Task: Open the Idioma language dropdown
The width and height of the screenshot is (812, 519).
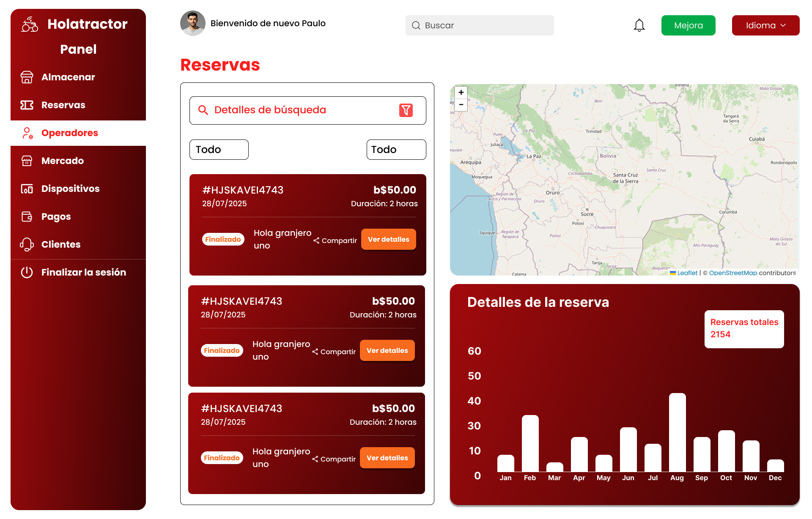Action: [x=765, y=25]
